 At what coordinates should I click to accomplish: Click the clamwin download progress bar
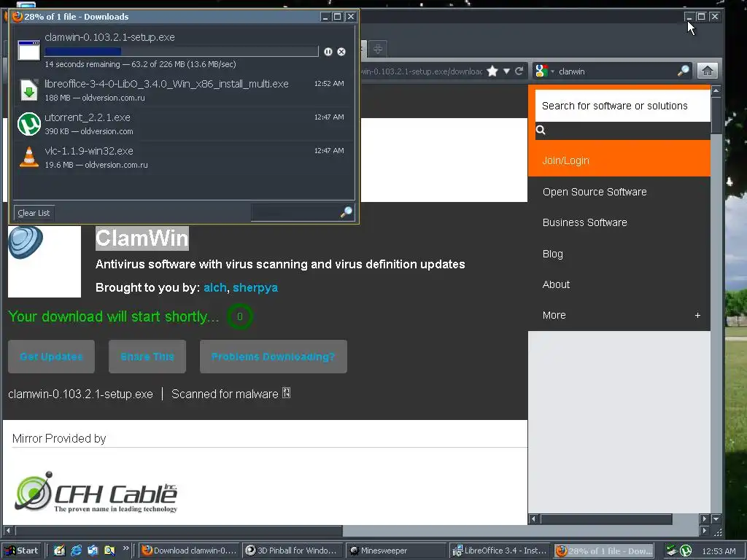182,52
